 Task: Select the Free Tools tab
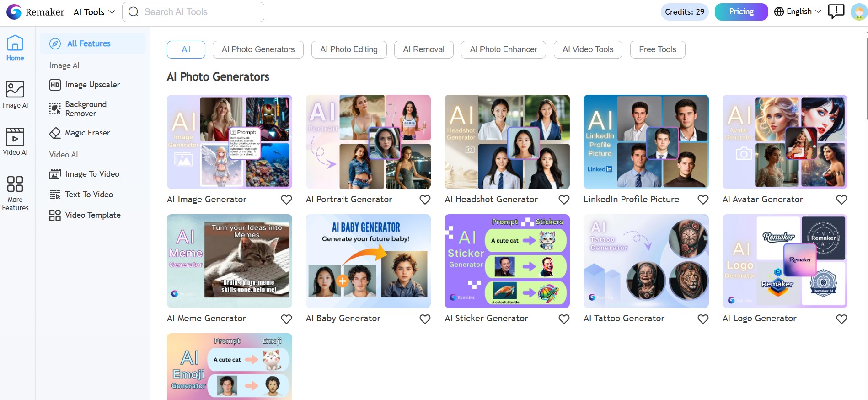[657, 49]
